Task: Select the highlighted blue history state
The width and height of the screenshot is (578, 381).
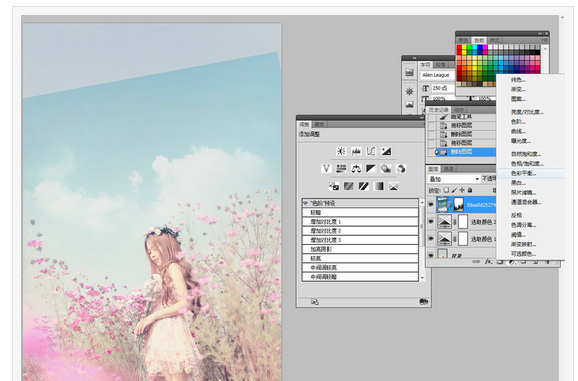Action: (x=465, y=152)
